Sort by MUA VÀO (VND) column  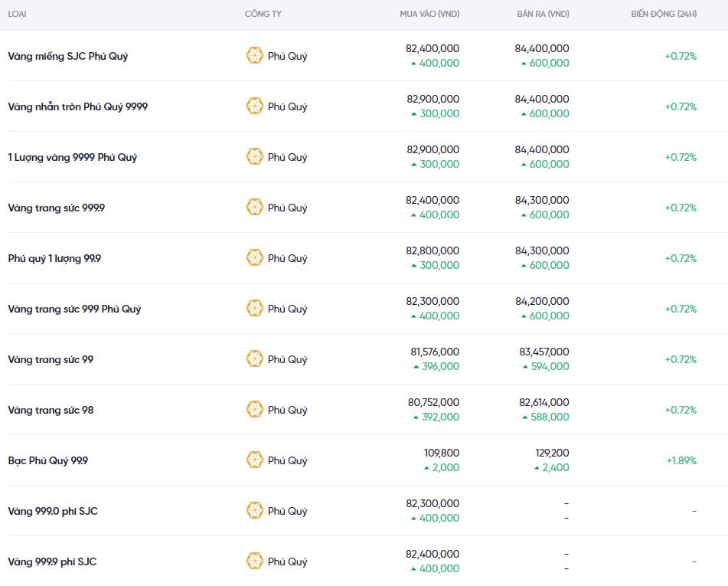429,15
